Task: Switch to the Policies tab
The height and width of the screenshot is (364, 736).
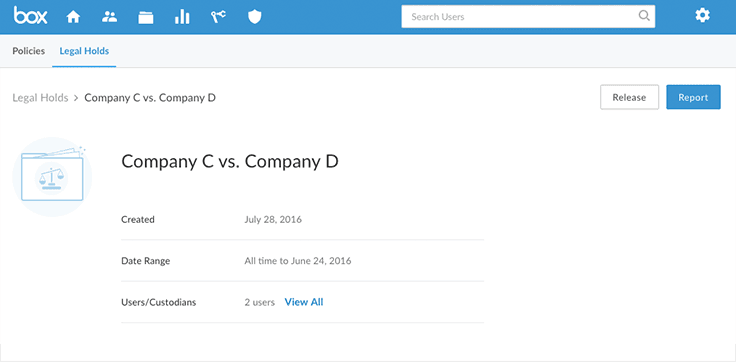Action: pos(29,51)
